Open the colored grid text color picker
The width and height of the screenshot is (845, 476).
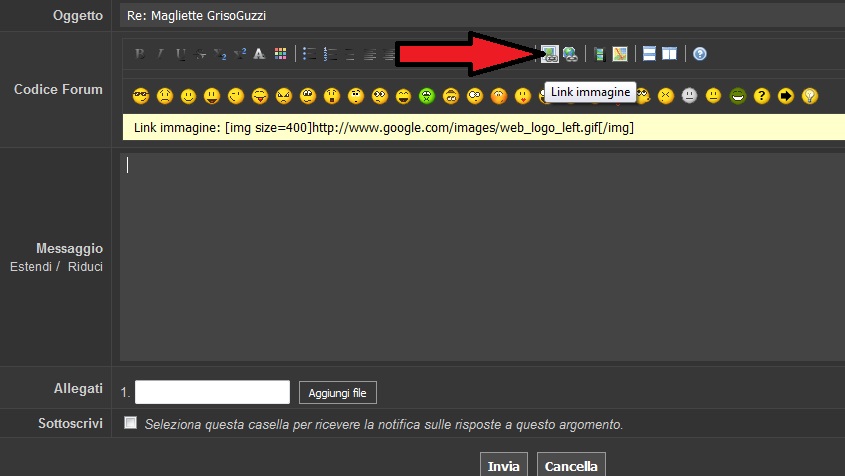pos(280,54)
